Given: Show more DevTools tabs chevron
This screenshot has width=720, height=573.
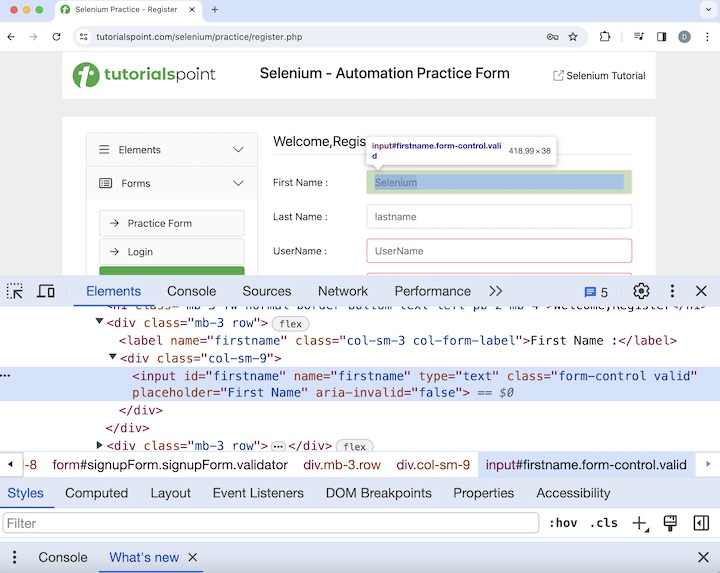Looking at the screenshot, I should 495,291.
